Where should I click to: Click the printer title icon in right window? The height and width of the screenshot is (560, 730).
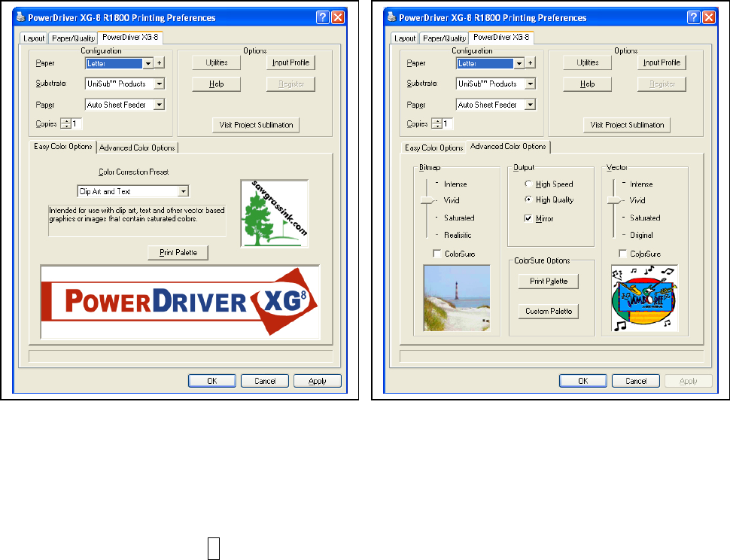pyautogui.click(x=391, y=17)
